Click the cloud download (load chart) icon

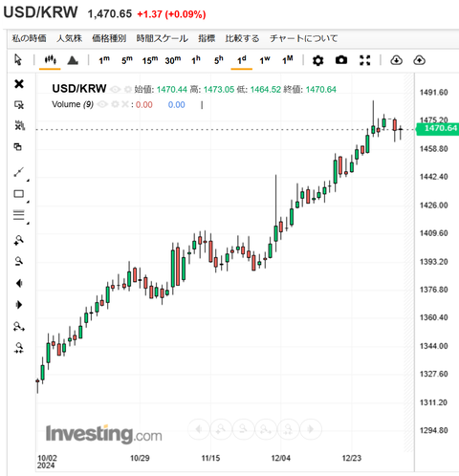pos(396,60)
